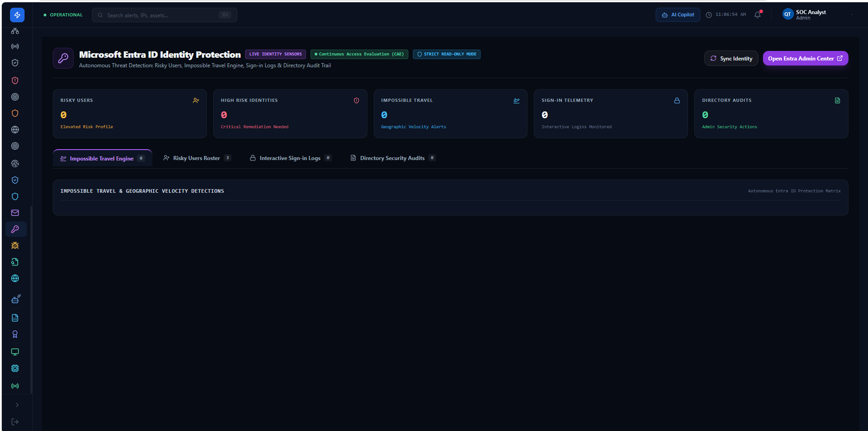Launch the AI Copilot button
The height and width of the screenshot is (431, 868).
click(677, 15)
